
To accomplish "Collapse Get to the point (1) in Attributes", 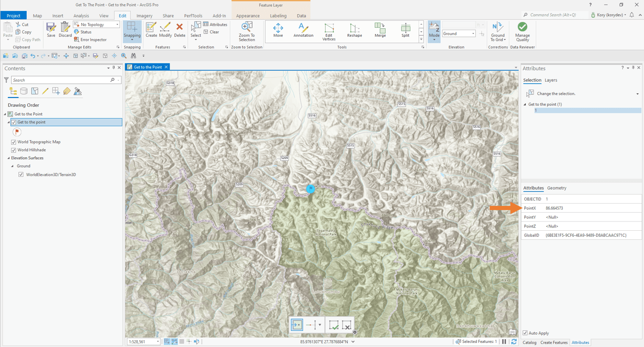I will coord(525,104).
